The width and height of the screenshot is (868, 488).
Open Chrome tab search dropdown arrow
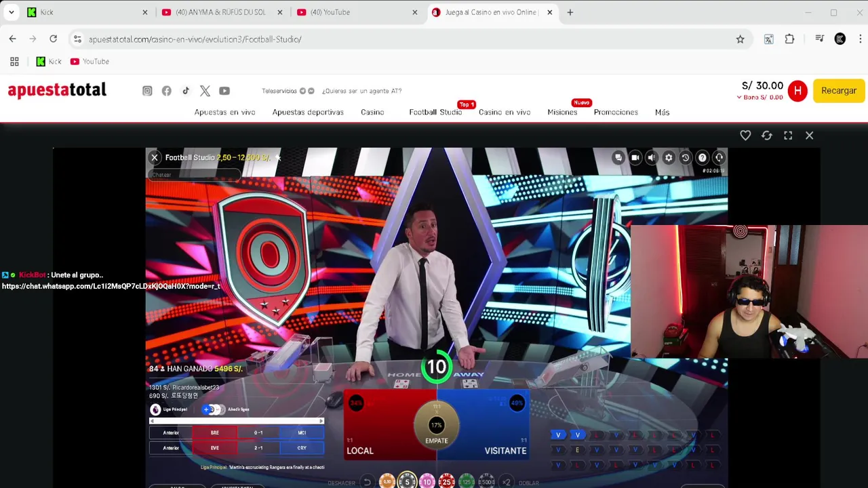click(12, 12)
